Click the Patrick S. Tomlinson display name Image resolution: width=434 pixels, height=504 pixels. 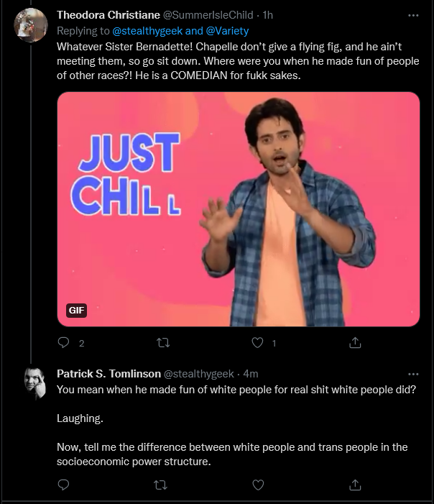point(109,374)
